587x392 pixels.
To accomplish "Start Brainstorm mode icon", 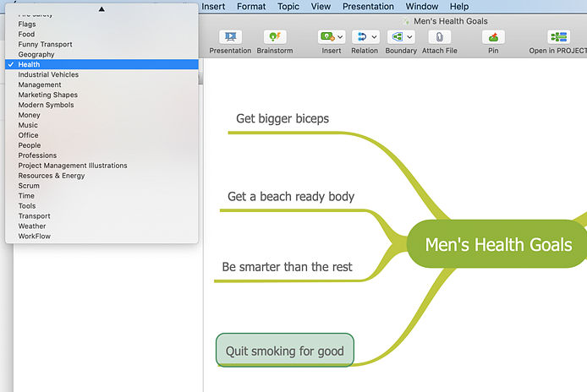I will pyautogui.click(x=275, y=37).
